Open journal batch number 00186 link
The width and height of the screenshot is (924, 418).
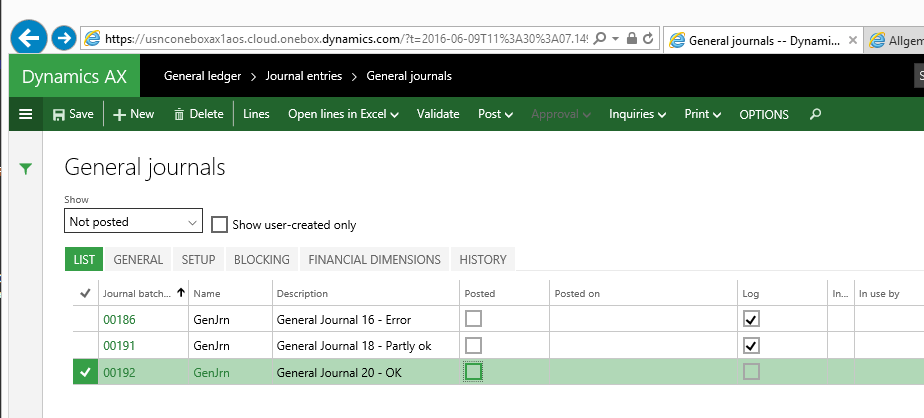(x=119, y=319)
